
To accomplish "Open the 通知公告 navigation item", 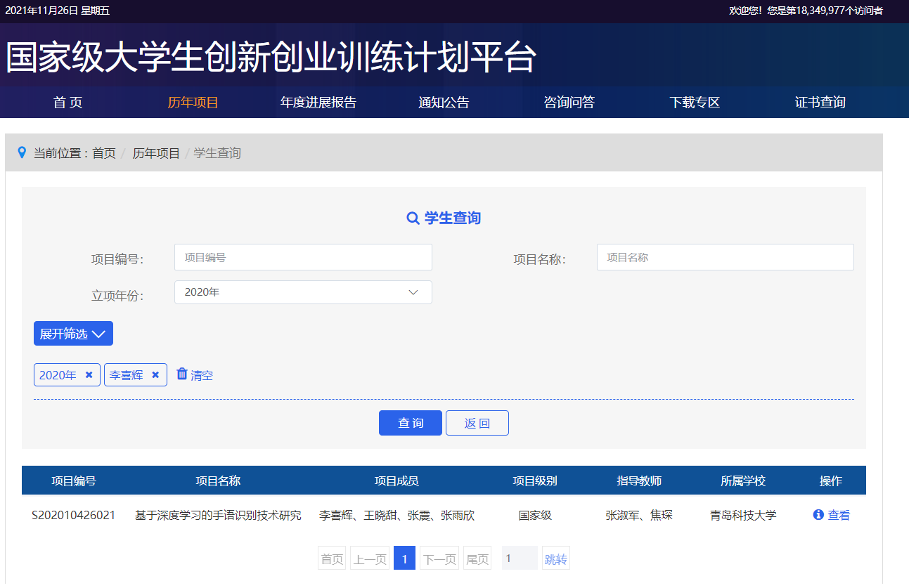I will point(444,103).
